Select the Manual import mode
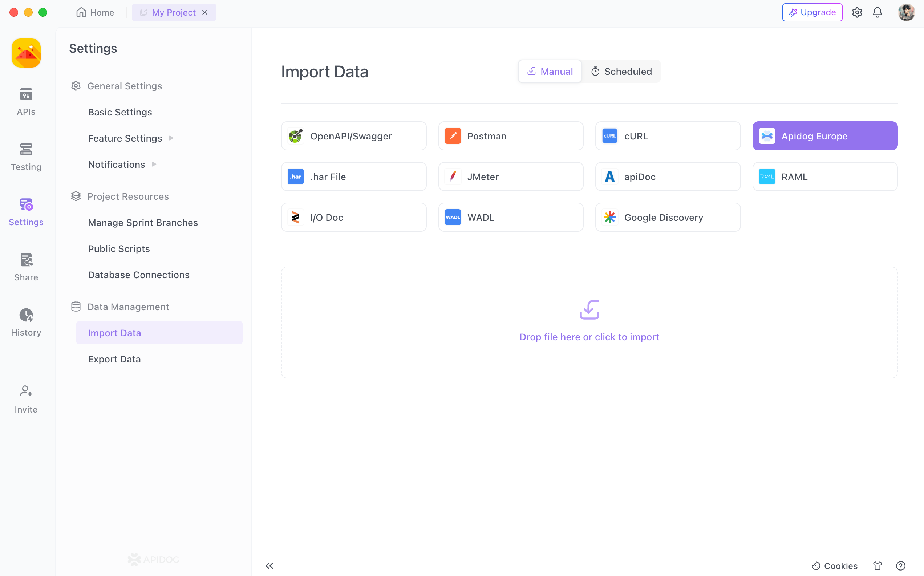Viewport: 924px width, 576px height. click(x=550, y=71)
